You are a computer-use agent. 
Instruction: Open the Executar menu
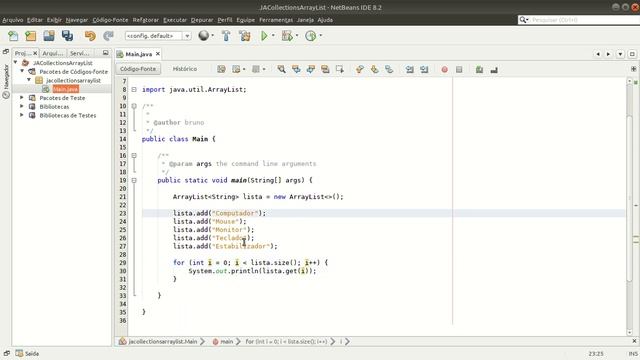click(175, 20)
